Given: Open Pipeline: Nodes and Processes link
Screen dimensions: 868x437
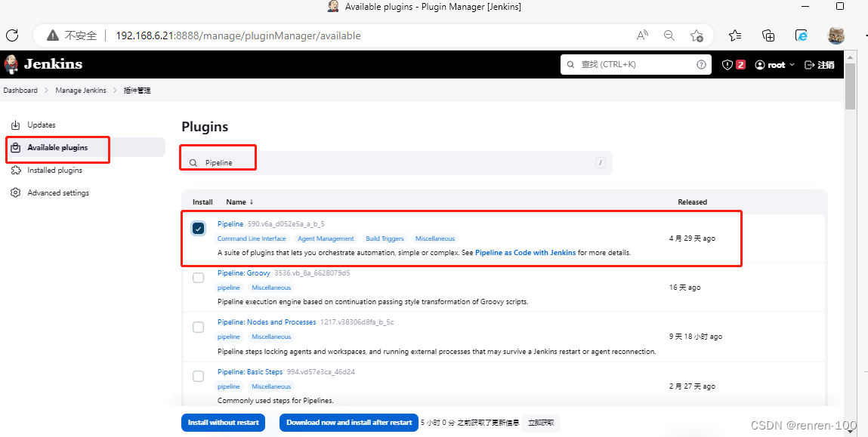Looking at the screenshot, I should pyautogui.click(x=267, y=322).
